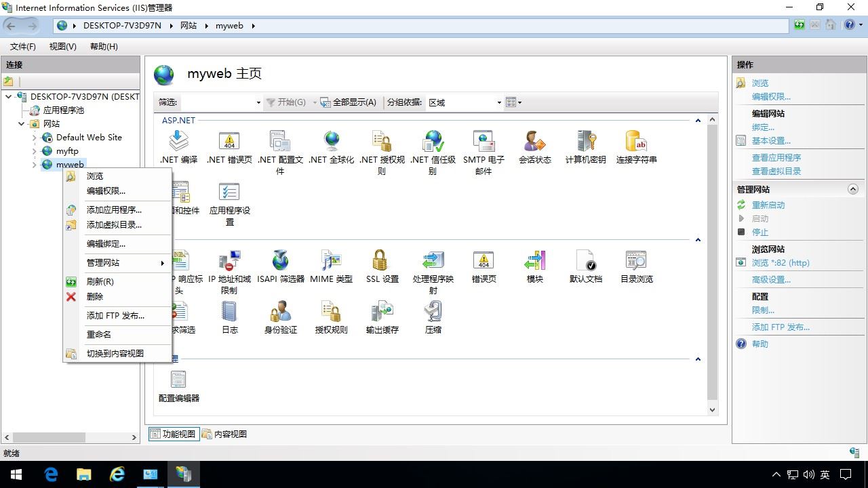868x488 pixels.
Task: Click 重新启动 in actions pane
Action: [768, 205]
